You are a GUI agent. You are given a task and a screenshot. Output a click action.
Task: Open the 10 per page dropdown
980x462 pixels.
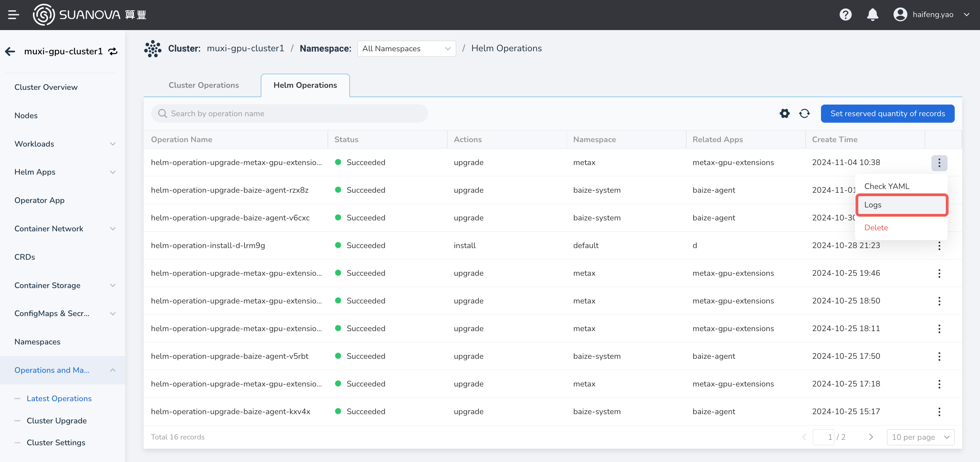[920, 437]
